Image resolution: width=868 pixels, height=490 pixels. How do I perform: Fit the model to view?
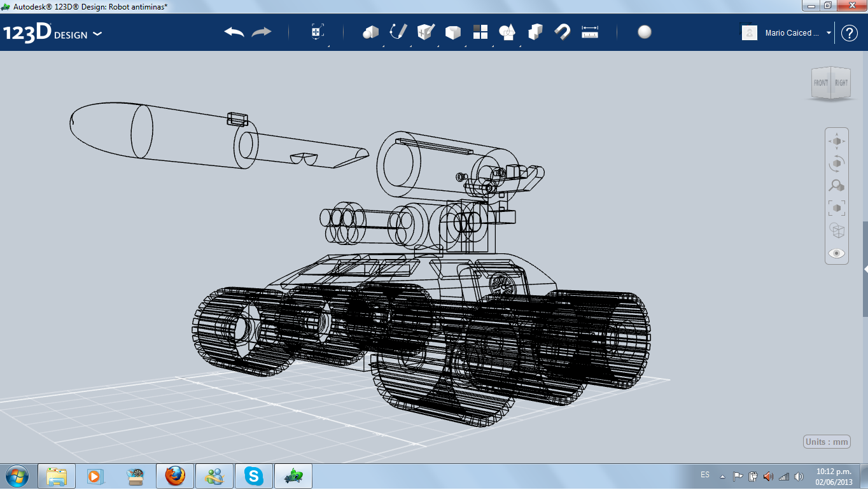(x=837, y=207)
